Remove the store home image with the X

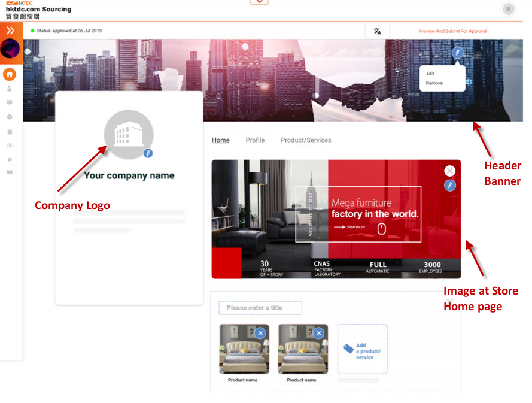click(x=450, y=171)
